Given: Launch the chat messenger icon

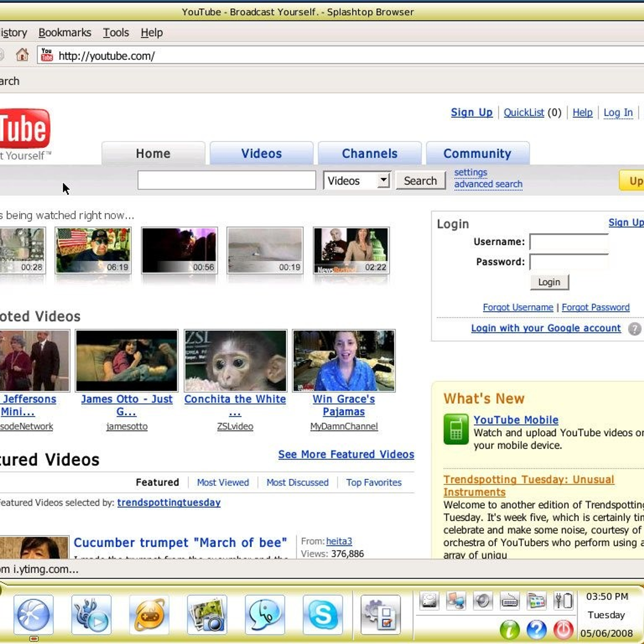Looking at the screenshot, I should click(x=265, y=615).
